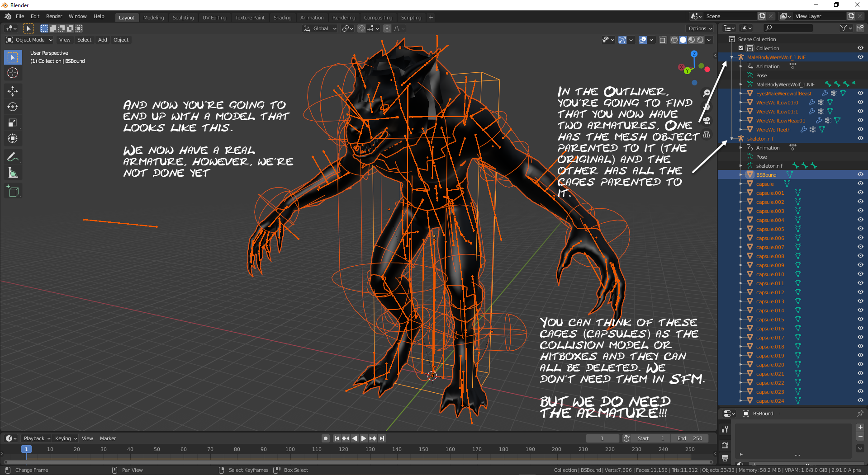The width and height of the screenshot is (868, 475).
Task: Open the Global transform orientation dropdown
Action: pyautogui.click(x=320, y=28)
